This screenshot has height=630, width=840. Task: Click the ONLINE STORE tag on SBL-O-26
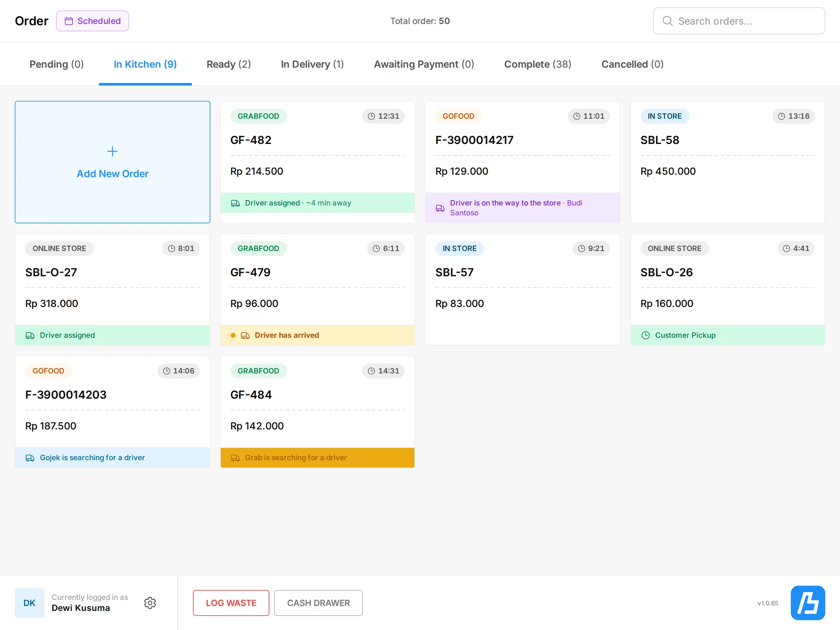point(675,249)
